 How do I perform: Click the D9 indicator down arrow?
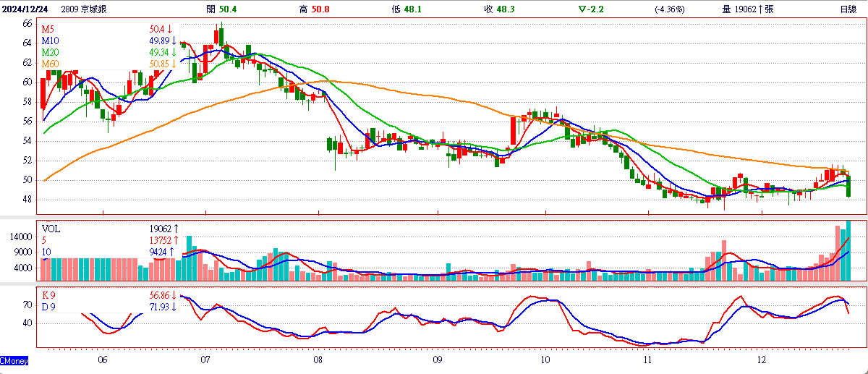[x=174, y=307]
